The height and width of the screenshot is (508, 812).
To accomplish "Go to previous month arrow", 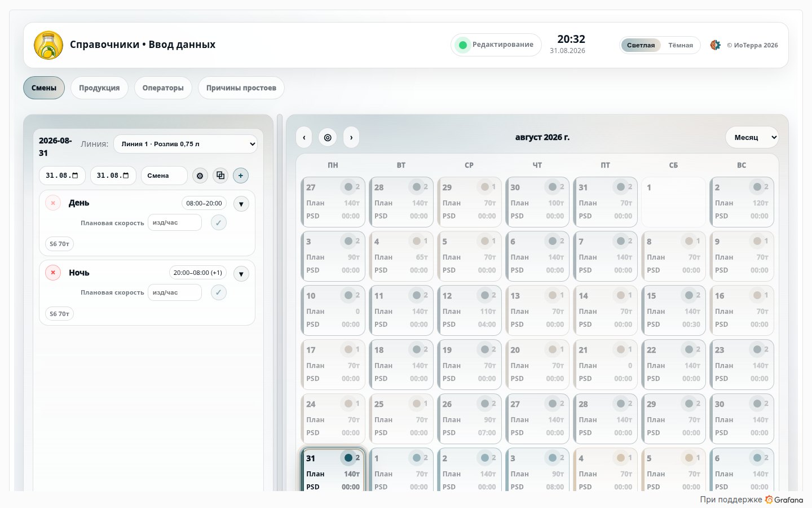I will [x=304, y=137].
